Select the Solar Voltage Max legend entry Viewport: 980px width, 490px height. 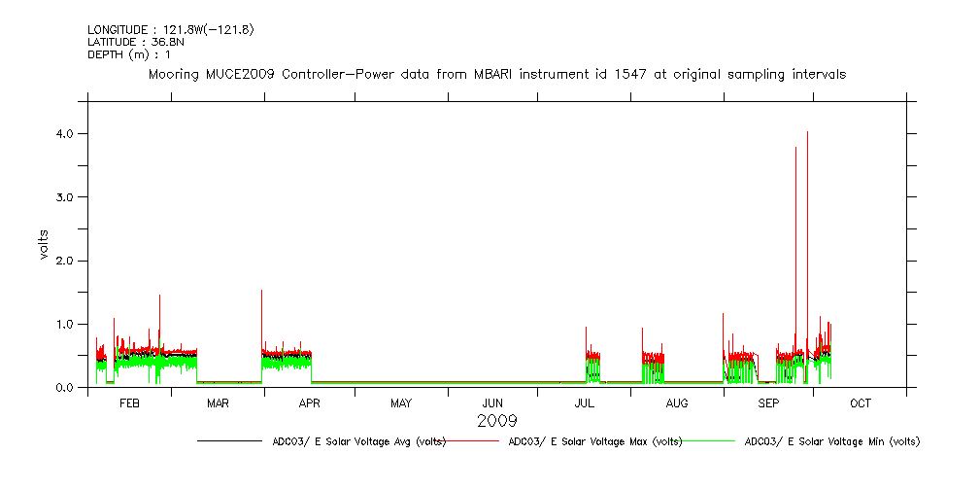(595, 441)
